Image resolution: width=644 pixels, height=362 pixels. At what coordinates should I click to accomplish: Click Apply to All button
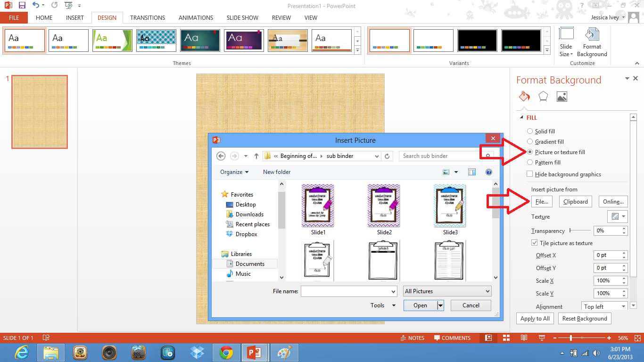tap(535, 319)
